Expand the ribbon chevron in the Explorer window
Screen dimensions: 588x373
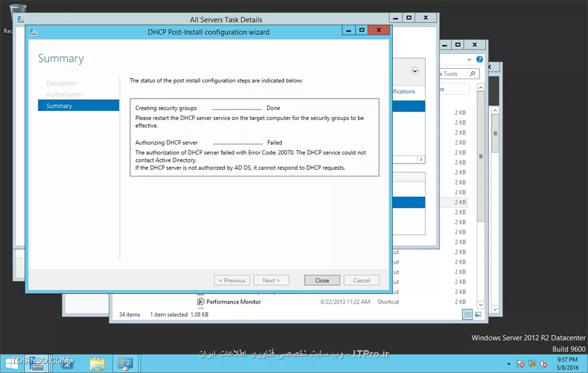tap(469, 59)
